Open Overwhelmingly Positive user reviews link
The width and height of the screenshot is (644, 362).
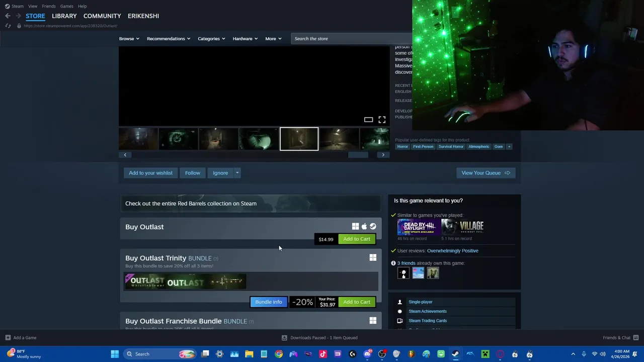(x=453, y=251)
